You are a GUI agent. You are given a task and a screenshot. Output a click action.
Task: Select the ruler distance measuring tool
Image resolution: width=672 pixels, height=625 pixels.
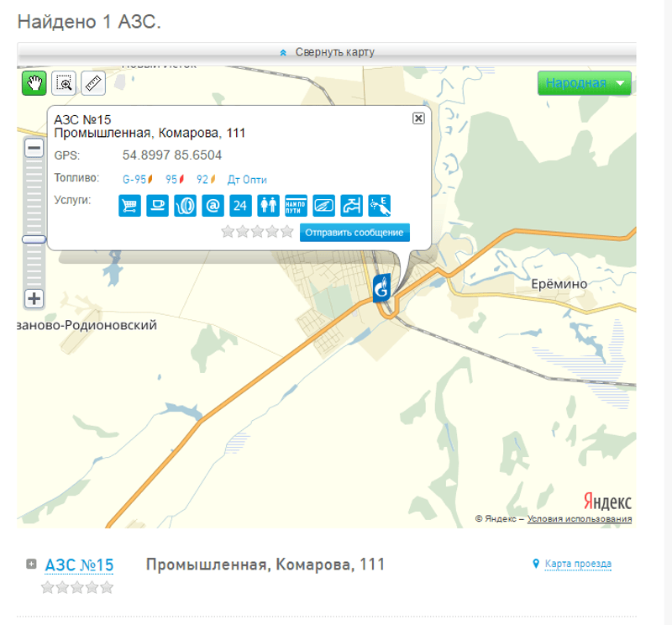pos(93,83)
